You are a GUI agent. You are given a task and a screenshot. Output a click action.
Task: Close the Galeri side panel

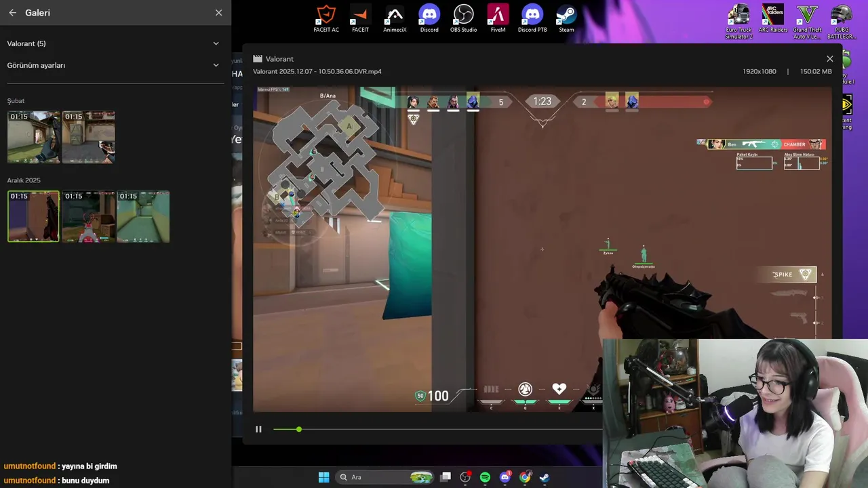click(218, 13)
